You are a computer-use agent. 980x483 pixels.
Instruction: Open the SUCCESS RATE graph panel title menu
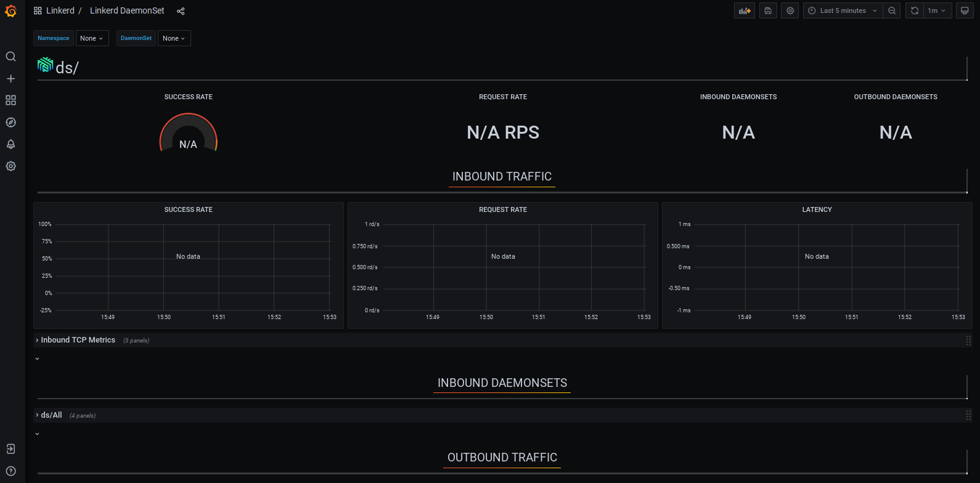tap(189, 209)
